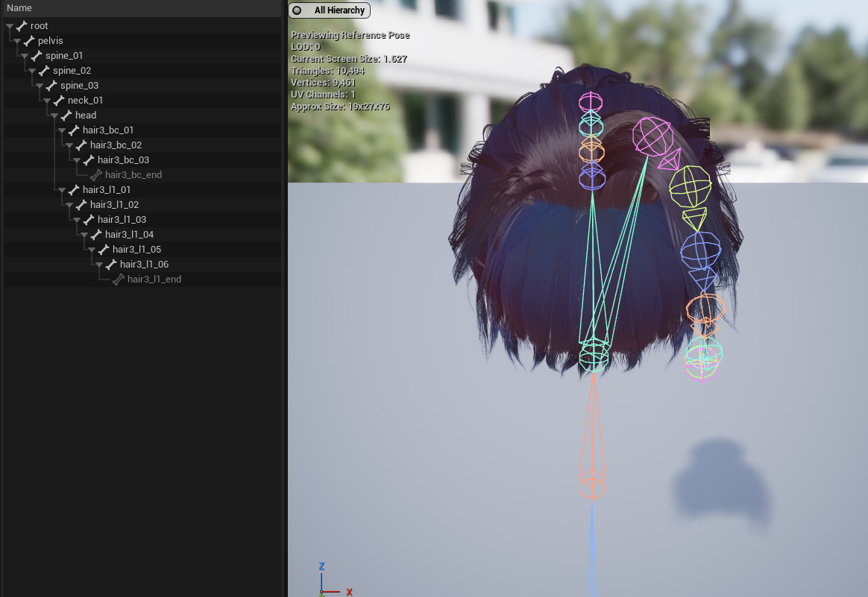Click the bone icon beside hair3_bc_03
This screenshot has height=597, width=868.
[89, 160]
